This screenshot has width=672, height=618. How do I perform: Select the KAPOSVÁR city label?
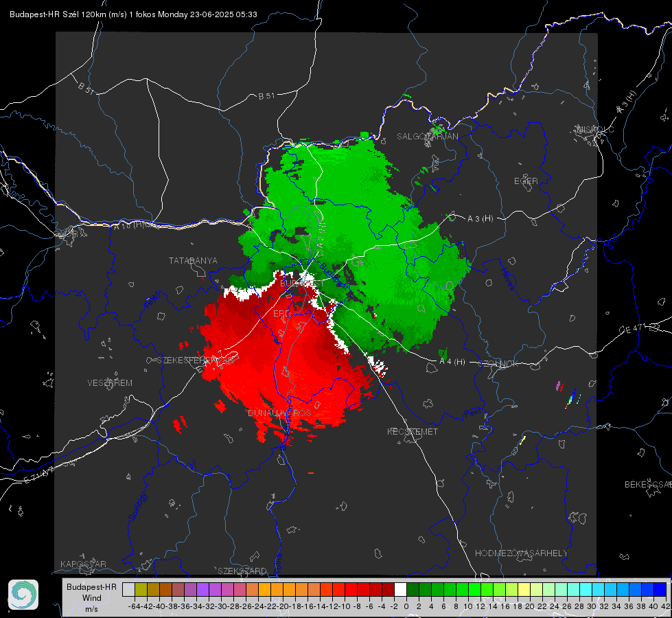[83, 564]
